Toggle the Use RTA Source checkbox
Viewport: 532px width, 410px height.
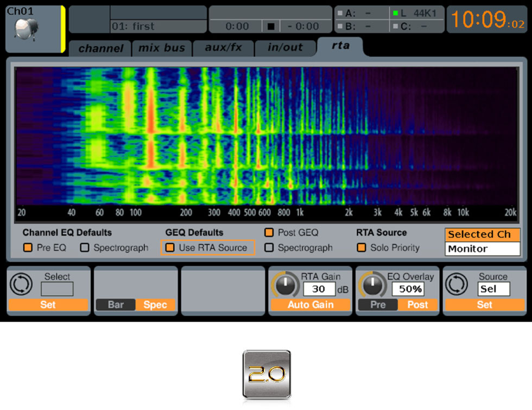170,248
